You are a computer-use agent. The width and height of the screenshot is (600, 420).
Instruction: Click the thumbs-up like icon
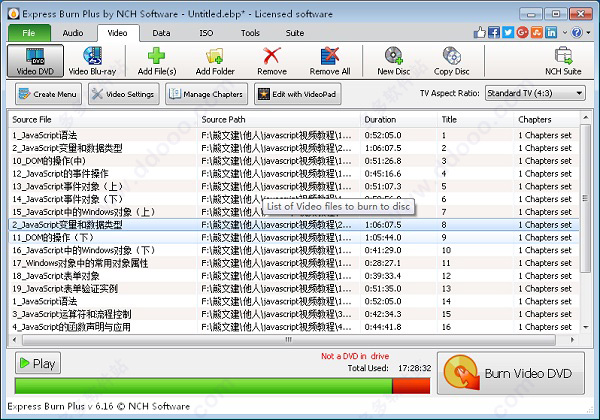(479, 33)
